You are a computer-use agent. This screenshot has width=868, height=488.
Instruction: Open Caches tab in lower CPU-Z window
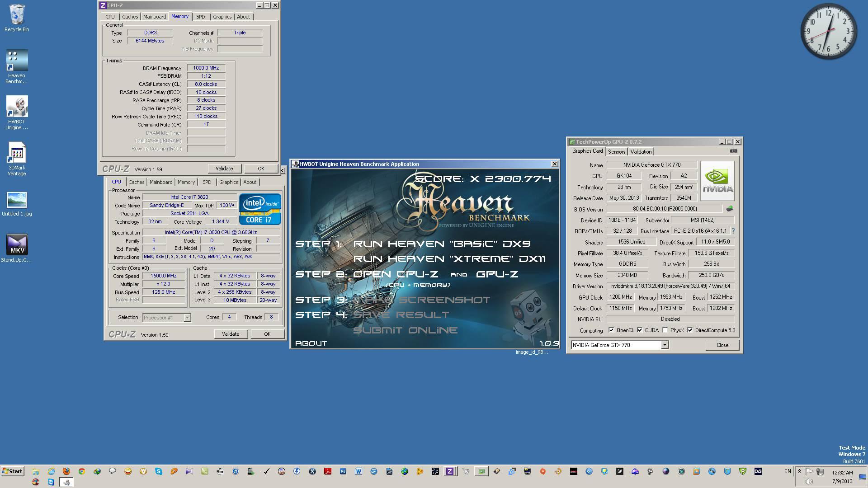coord(136,182)
